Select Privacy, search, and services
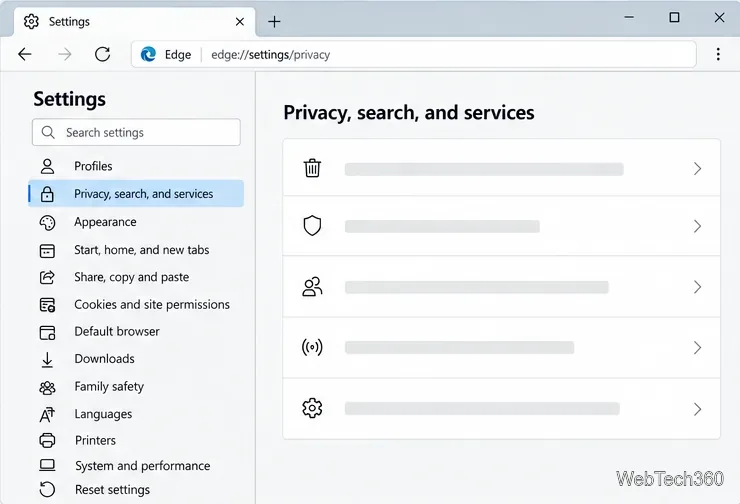 [136, 193]
